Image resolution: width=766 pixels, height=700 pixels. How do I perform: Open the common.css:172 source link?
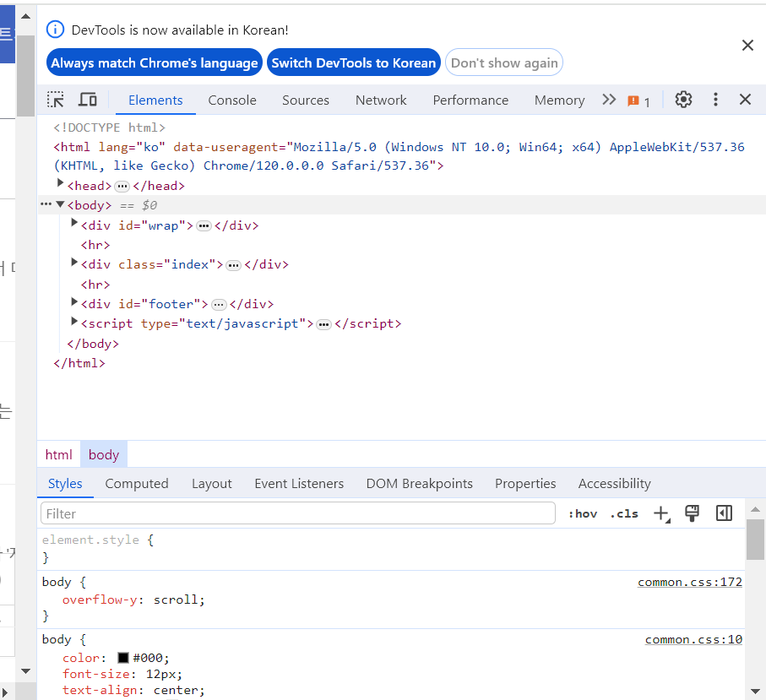click(690, 583)
